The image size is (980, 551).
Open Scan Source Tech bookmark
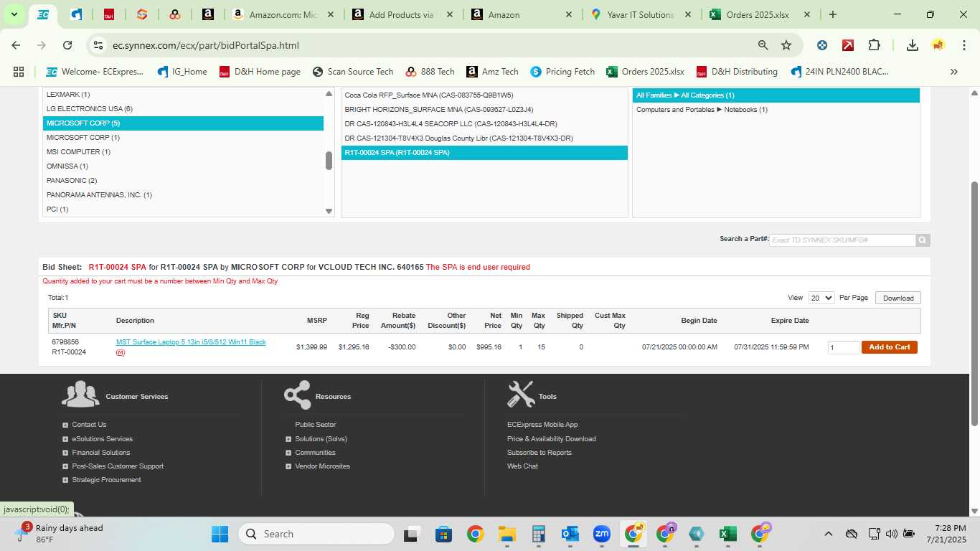coord(353,72)
